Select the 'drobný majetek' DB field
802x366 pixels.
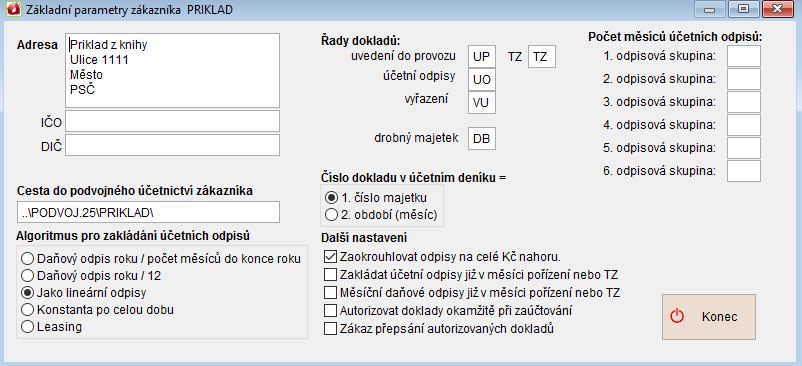(x=482, y=139)
